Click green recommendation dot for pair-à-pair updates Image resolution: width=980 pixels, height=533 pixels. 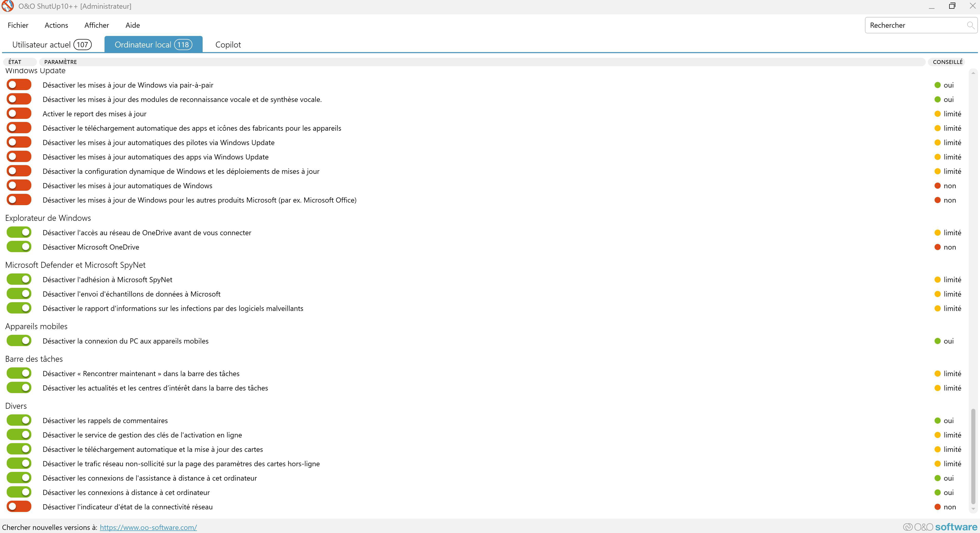(937, 85)
